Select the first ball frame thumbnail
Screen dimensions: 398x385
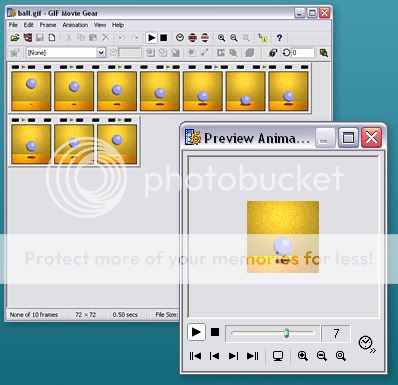coord(31,91)
